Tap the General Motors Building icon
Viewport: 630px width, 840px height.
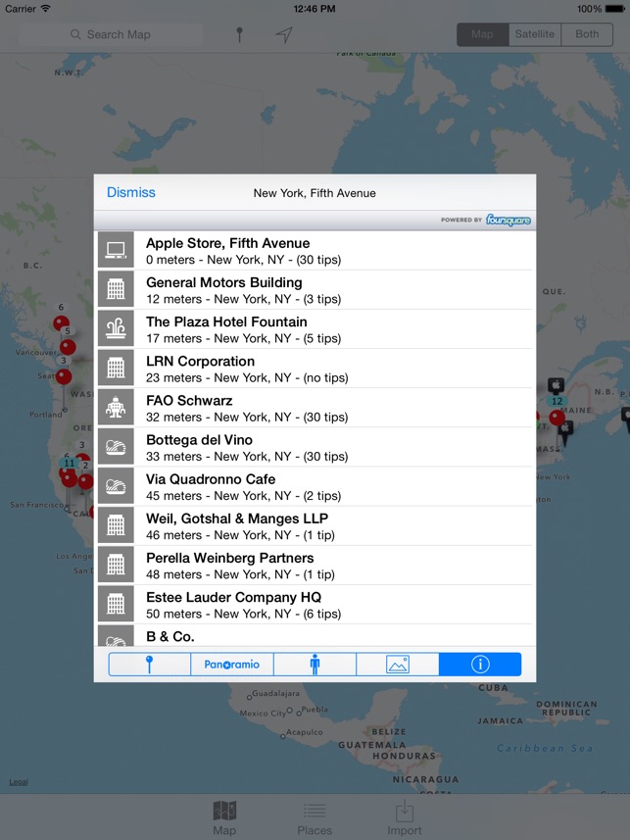(116, 289)
